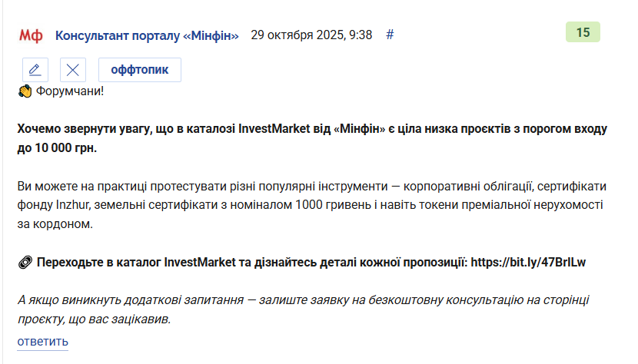Edit the post with the pencil icon
Image resolution: width=638 pixels, height=364 pixels.
coord(35,70)
